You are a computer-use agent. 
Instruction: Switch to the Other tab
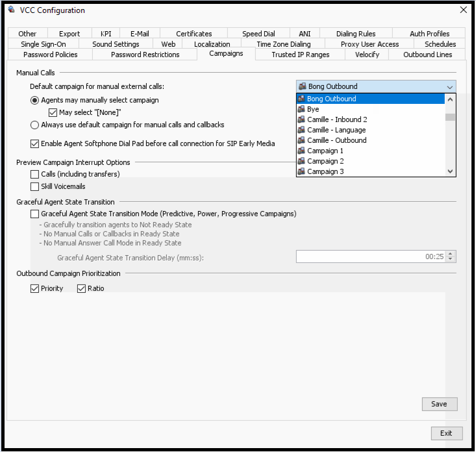pos(27,33)
